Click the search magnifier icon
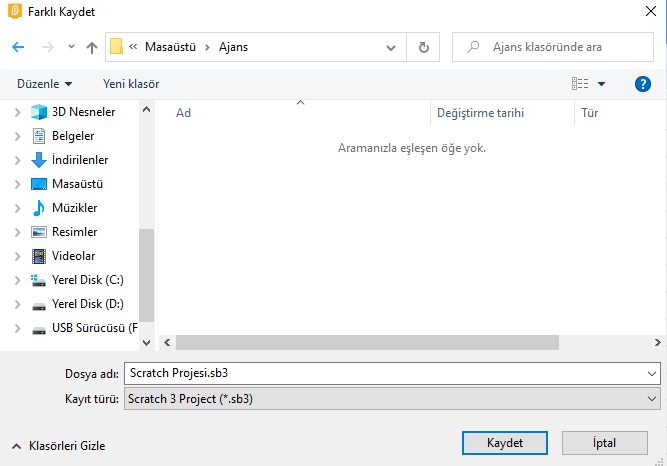The width and height of the screenshot is (667, 466). click(473, 47)
